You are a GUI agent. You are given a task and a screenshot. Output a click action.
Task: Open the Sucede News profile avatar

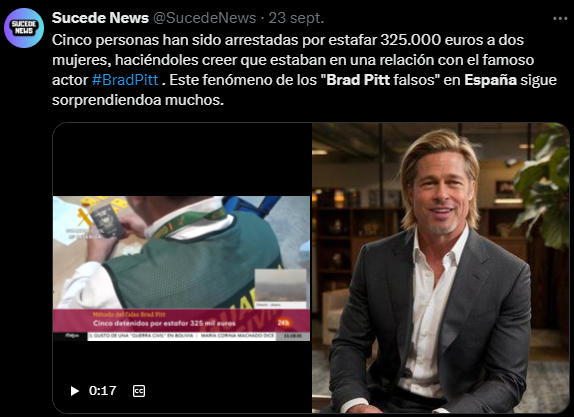[x=24, y=28]
